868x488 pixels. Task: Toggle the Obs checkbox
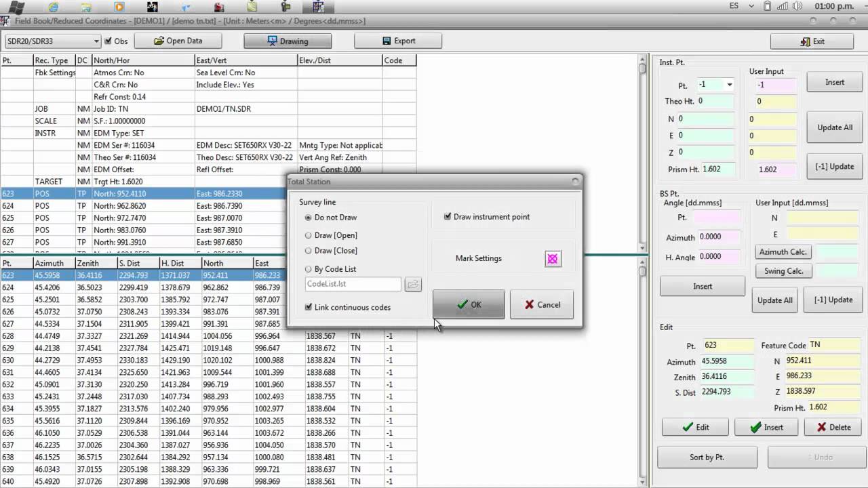point(108,41)
